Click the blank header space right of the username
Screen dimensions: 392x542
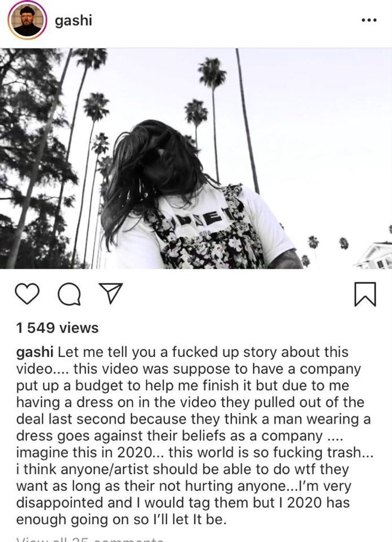click(x=224, y=21)
